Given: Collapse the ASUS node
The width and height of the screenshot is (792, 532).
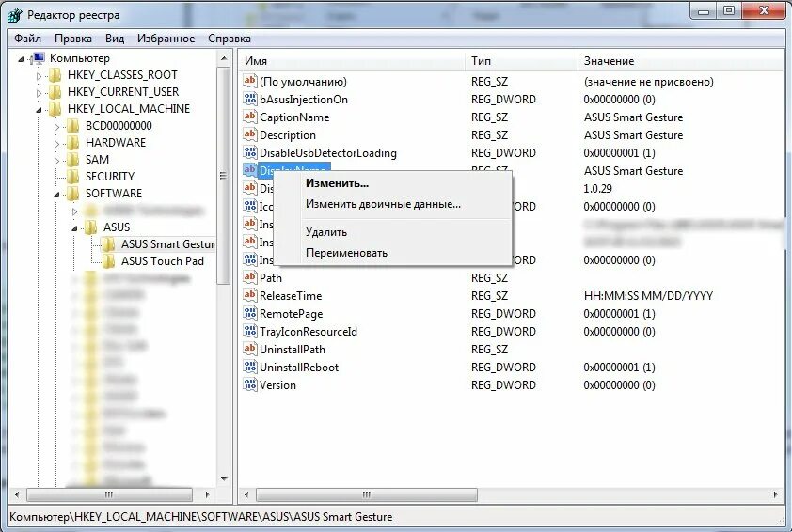Looking at the screenshot, I should pos(74,228).
